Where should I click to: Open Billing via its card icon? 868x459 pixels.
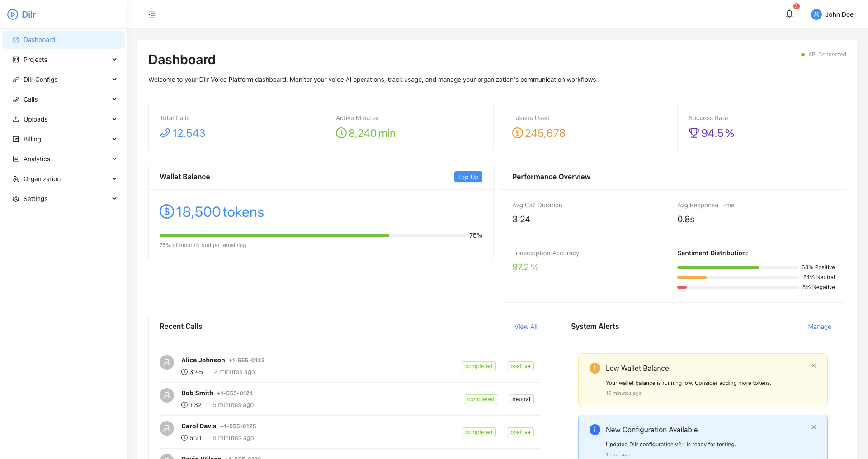pos(15,139)
